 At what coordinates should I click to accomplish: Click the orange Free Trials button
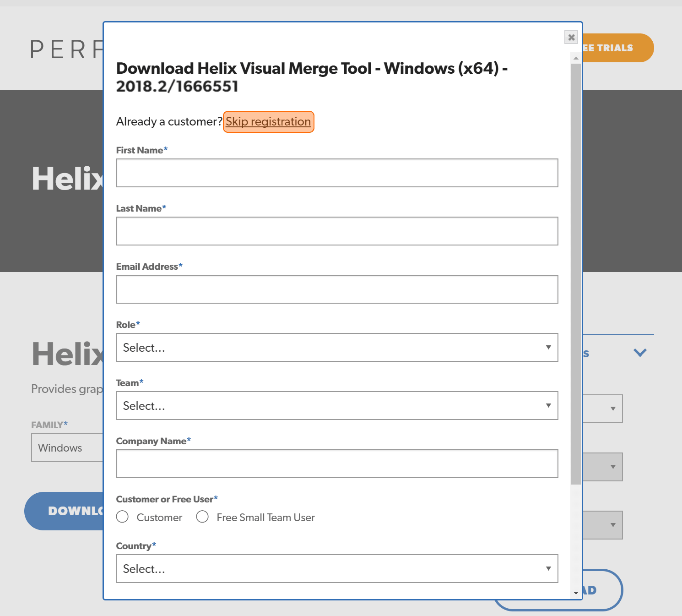(618, 48)
